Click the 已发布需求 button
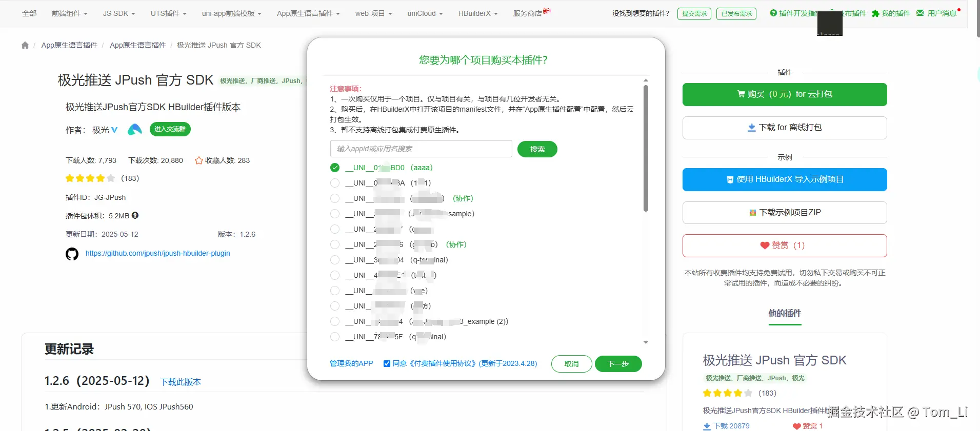 [736, 14]
